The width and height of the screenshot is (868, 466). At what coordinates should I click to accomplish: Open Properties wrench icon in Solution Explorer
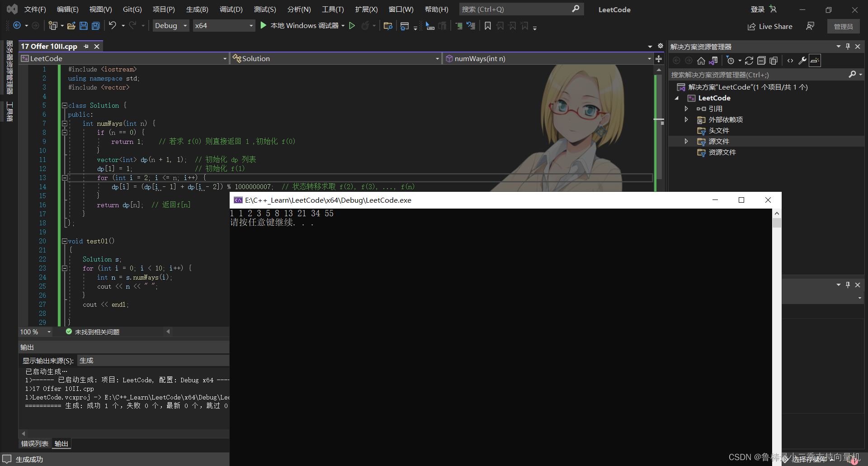tap(802, 61)
